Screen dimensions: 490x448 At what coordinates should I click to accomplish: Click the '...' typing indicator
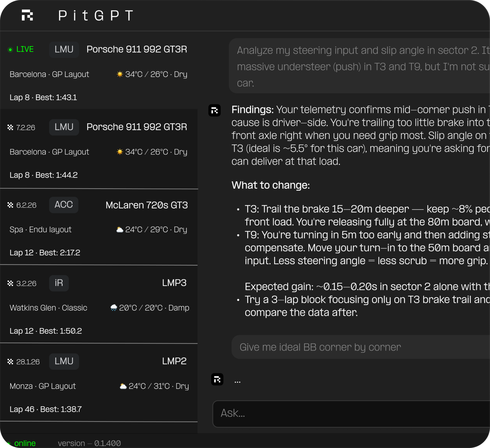[238, 382]
